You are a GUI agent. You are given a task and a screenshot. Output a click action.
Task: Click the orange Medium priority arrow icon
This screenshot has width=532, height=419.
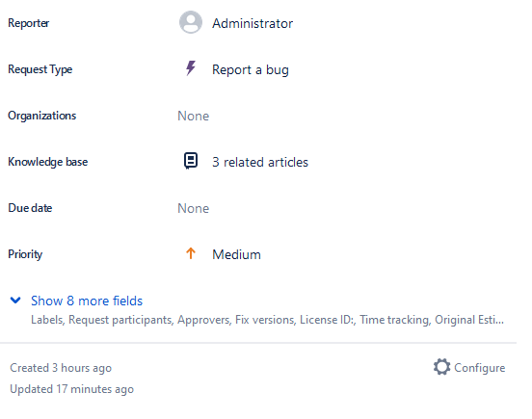[x=191, y=253]
